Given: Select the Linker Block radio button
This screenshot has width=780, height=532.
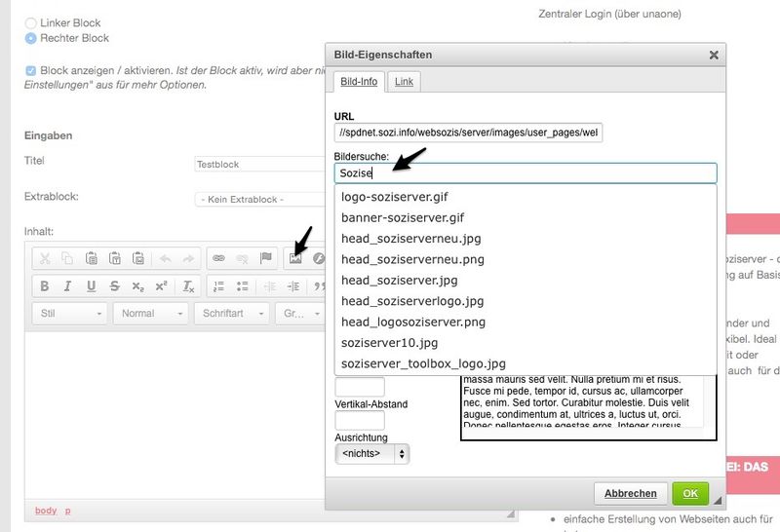Looking at the screenshot, I should pos(31,22).
